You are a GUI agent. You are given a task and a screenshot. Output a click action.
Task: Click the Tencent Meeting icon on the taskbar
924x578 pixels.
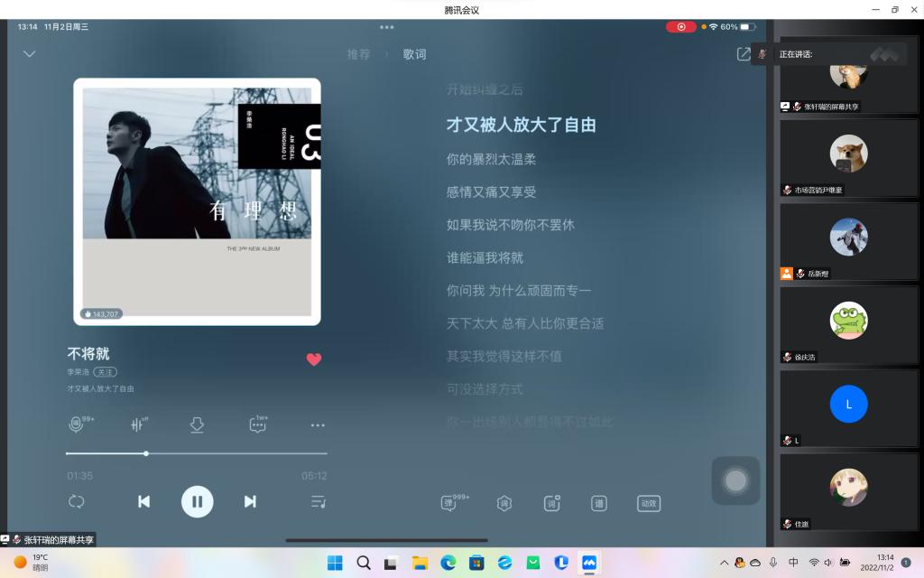[x=589, y=563]
